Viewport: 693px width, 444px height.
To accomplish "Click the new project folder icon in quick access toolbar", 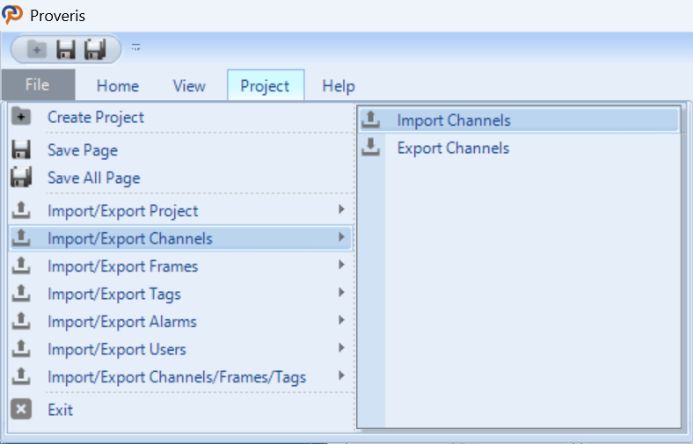I will (x=37, y=49).
